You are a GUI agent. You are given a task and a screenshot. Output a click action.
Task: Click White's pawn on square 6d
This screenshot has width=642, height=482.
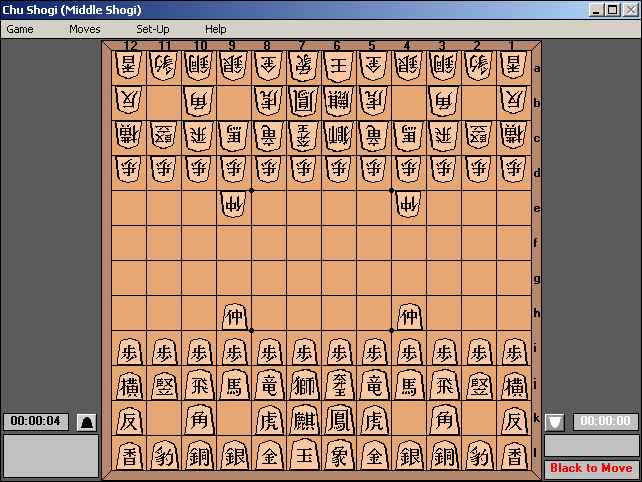click(x=339, y=170)
